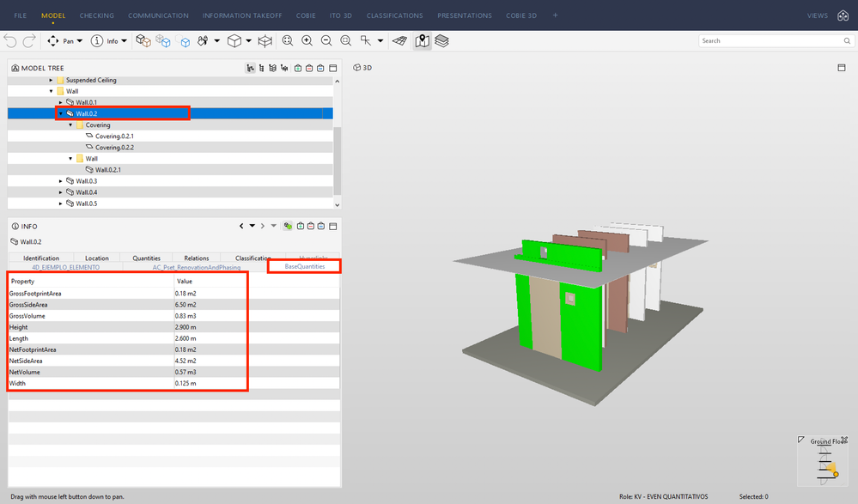The width and height of the screenshot is (858, 504).
Task: Toggle the map navigation icon in toolbar
Action: [422, 40]
